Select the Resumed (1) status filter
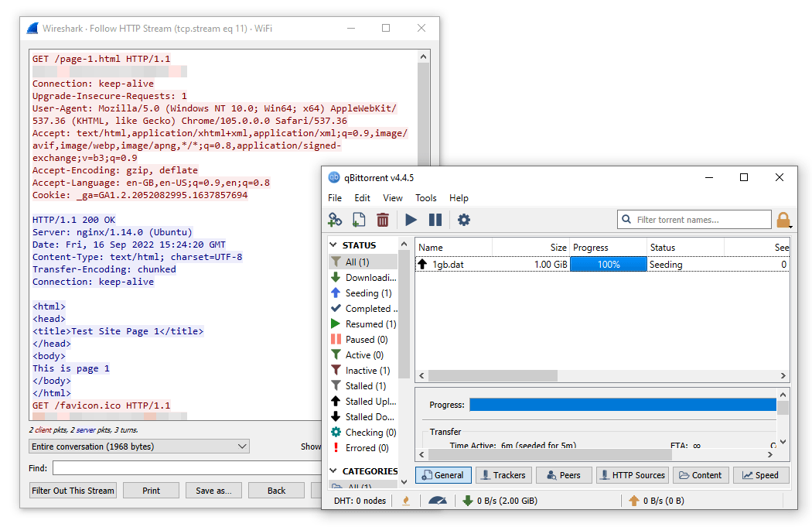Image resolution: width=812 pixels, height=527 pixels. coord(363,324)
